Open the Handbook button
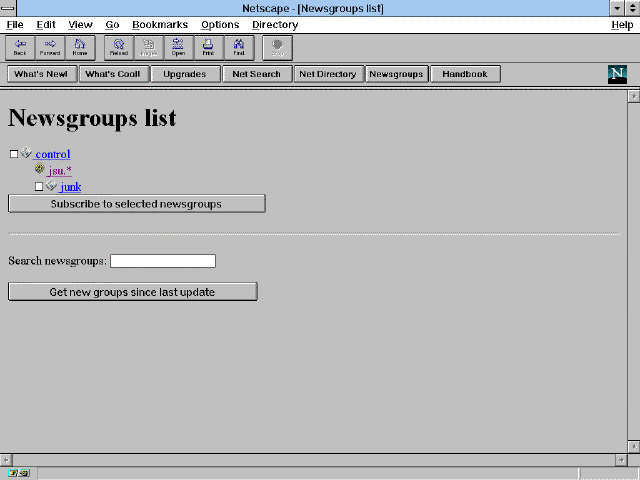 coord(465,74)
